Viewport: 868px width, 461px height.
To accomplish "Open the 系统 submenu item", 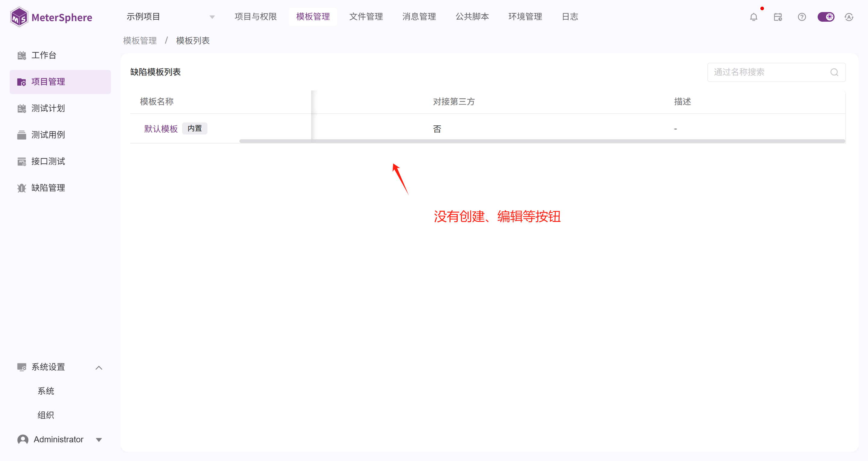I will tap(46, 391).
